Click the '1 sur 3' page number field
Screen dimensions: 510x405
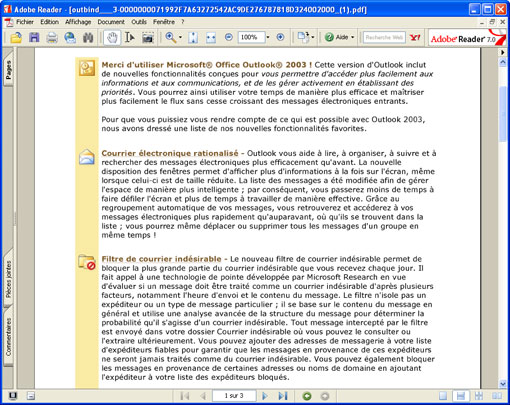pyautogui.click(x=234, y=396)
